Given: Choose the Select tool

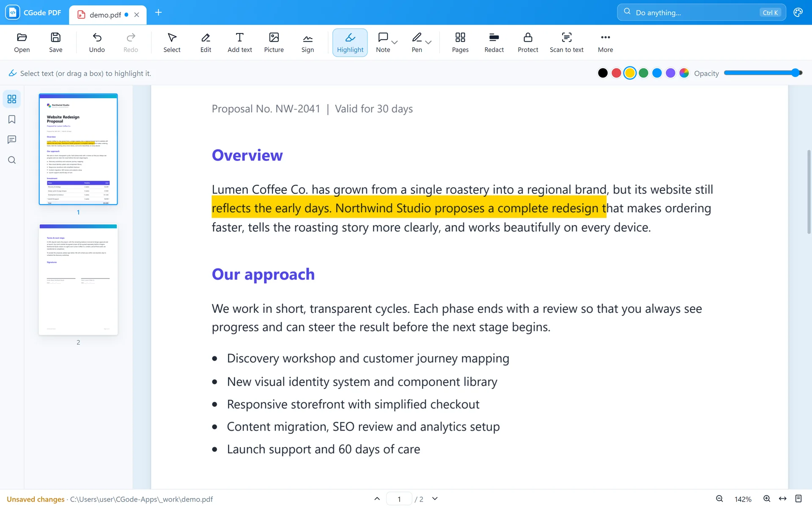Looking at the screenshot, I should pyautogui.click(x=172, y=43).
